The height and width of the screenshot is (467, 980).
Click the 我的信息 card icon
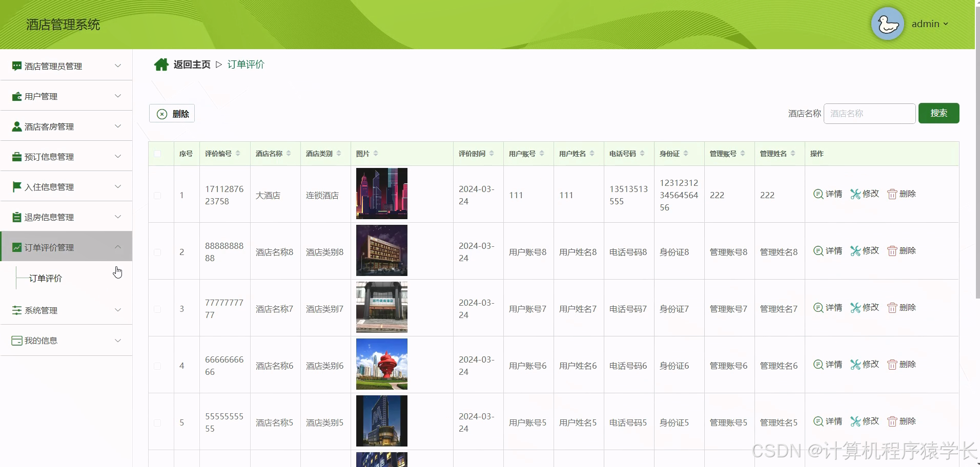(17, 341)
